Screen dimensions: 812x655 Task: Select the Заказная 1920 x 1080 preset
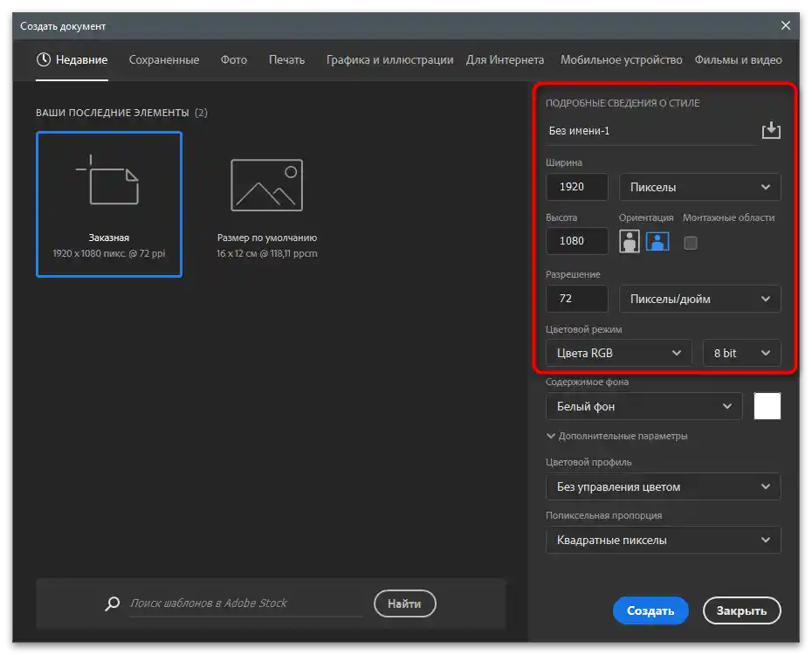(x=109, y=204)
